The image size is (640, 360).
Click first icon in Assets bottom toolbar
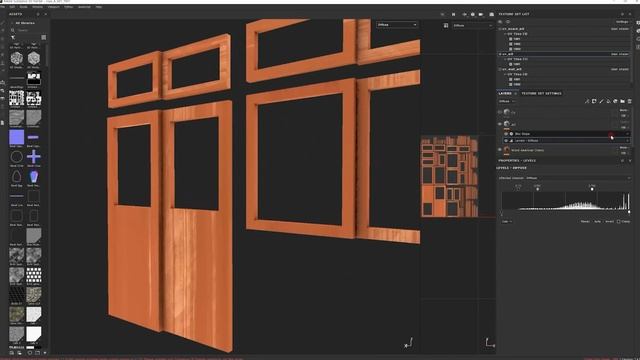pos(11,353)
